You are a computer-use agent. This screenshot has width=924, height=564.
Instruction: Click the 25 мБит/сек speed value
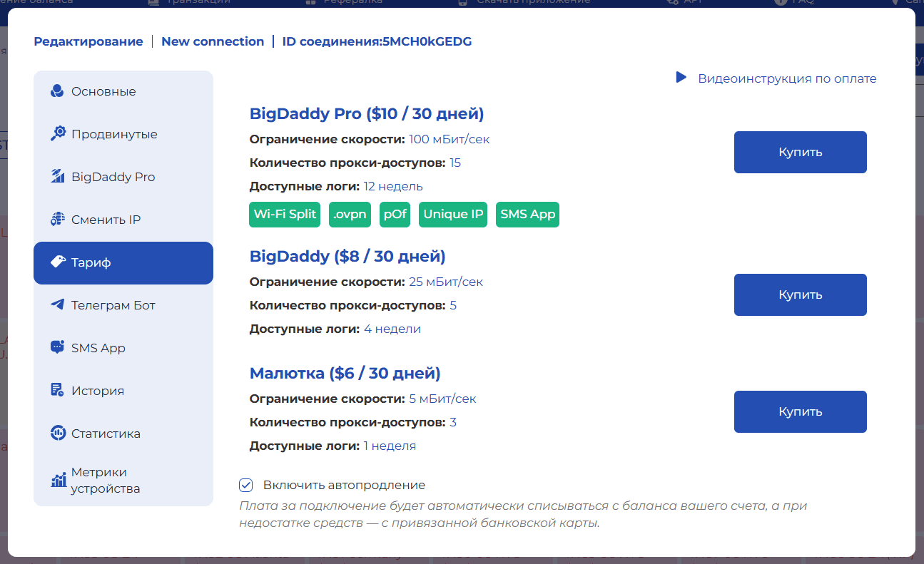pos(446,282)
